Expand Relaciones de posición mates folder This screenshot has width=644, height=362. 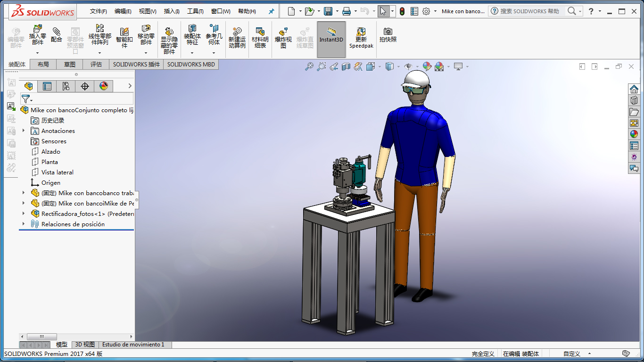click(x=24, y=224)
